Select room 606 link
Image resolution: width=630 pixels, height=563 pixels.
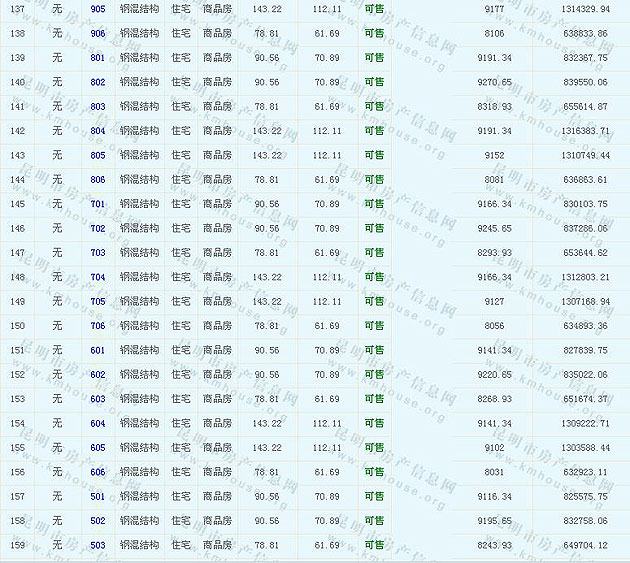click(97, 472)
